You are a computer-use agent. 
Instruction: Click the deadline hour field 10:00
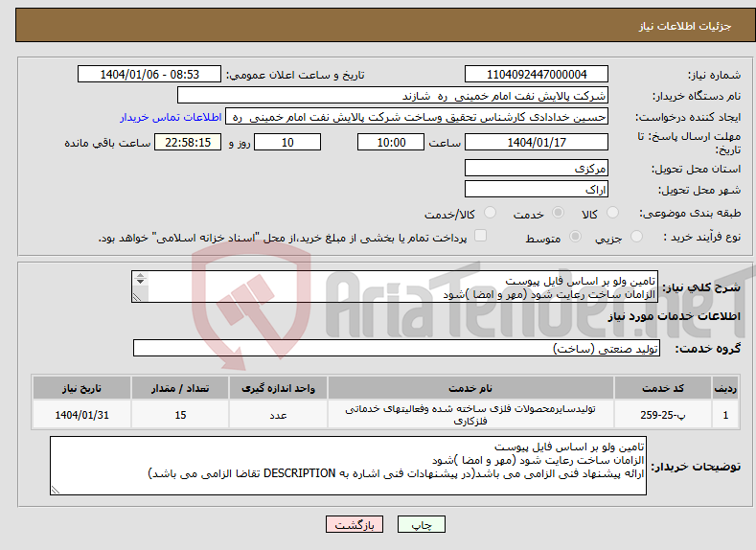click(391, 142)
